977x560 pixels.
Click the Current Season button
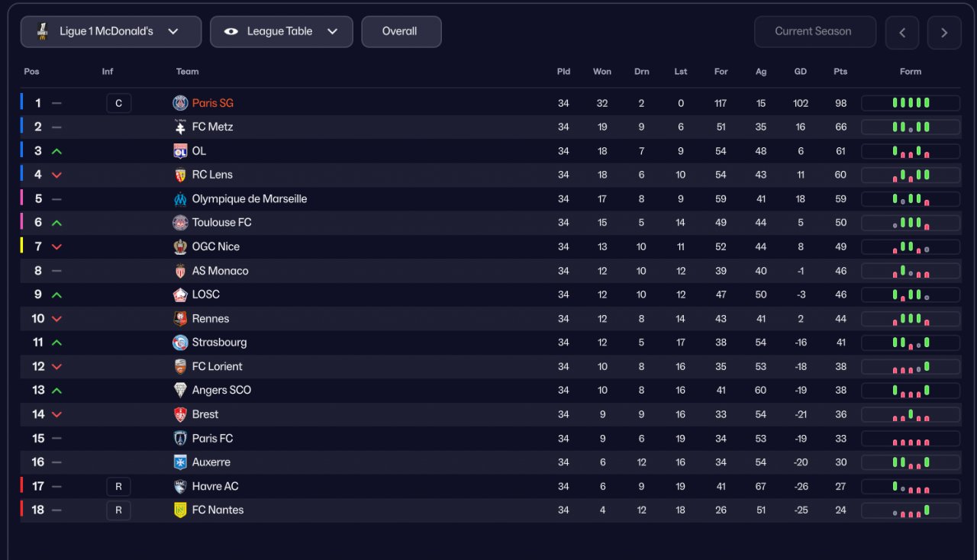click(813, 31)
